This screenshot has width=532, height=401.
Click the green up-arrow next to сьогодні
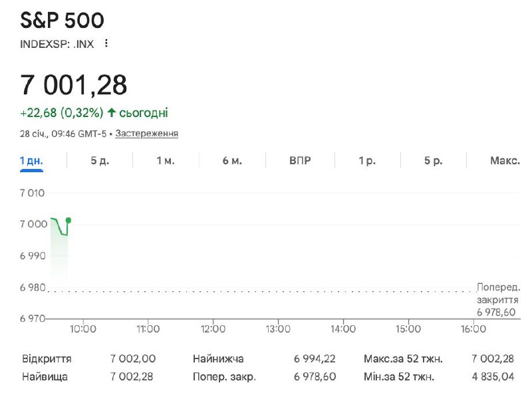click(112, 113)
